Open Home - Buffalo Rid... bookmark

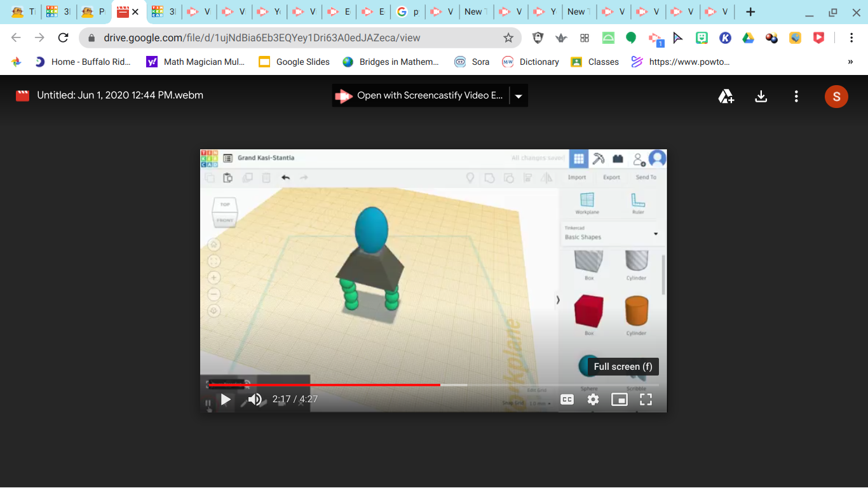[83, 62]
